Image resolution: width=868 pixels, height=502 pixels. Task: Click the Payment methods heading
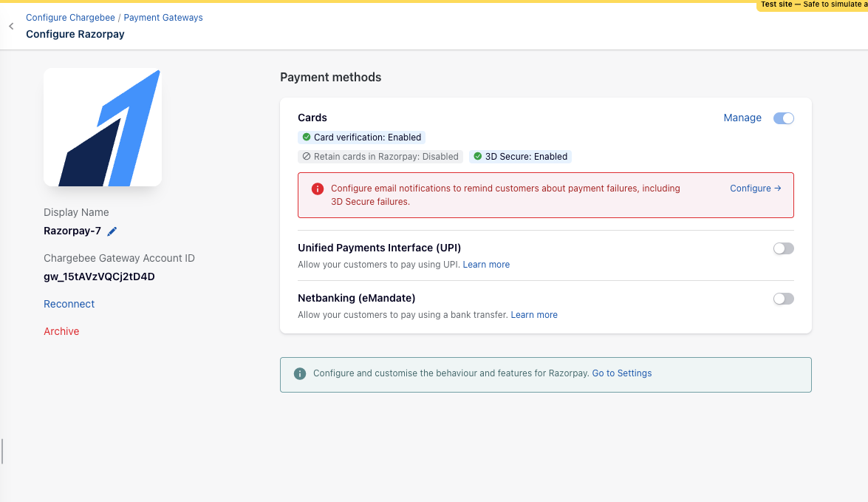330,78
